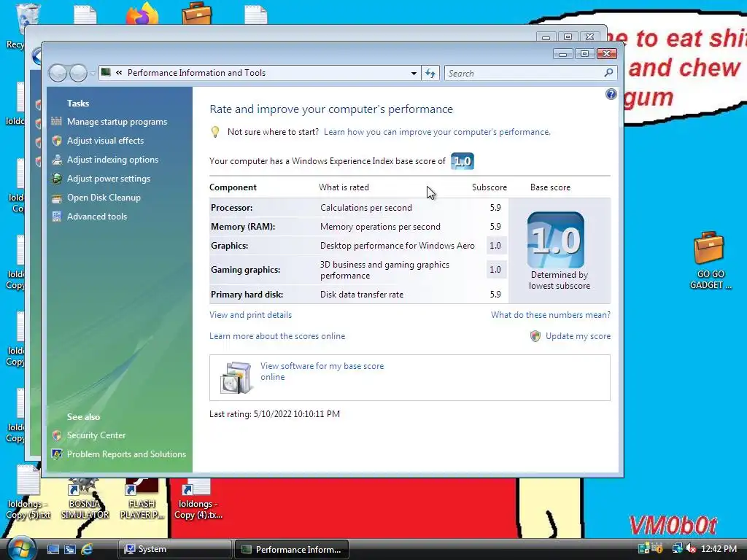Image resolution: width=747 pixels, height=560 pixels.
Task: Select the Processor row
Action: [x=358, y=208]
